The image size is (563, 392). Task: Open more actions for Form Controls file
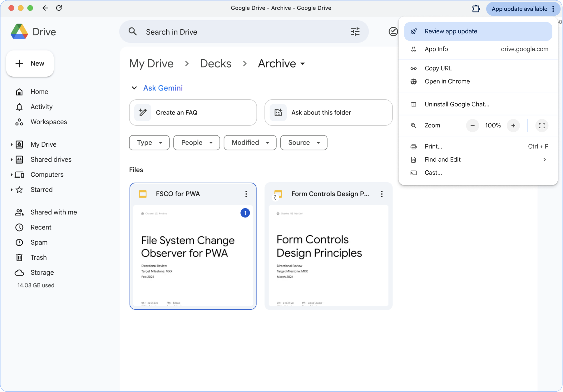point(382,194)
